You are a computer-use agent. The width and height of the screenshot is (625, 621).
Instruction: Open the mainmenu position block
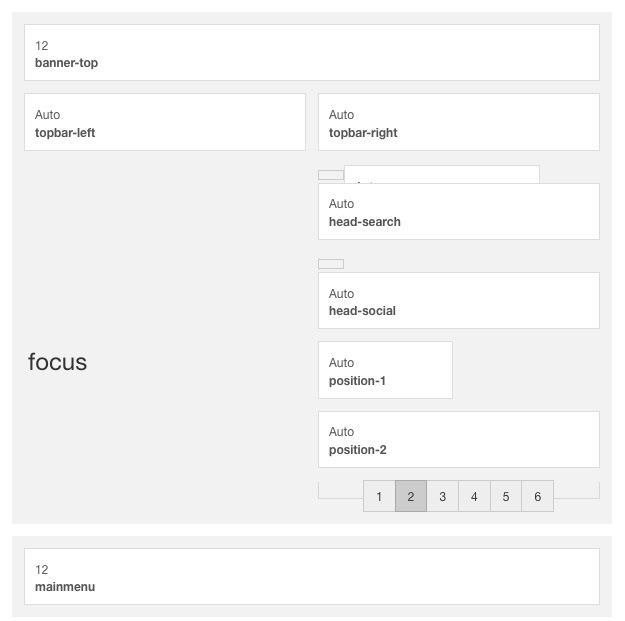pyautogui.click(x=312, y=576)
